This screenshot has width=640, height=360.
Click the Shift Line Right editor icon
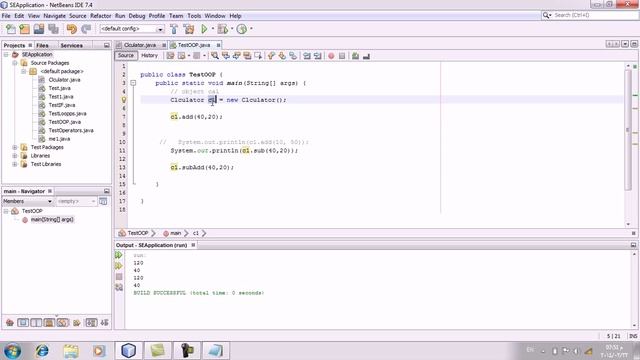[317, 56]
